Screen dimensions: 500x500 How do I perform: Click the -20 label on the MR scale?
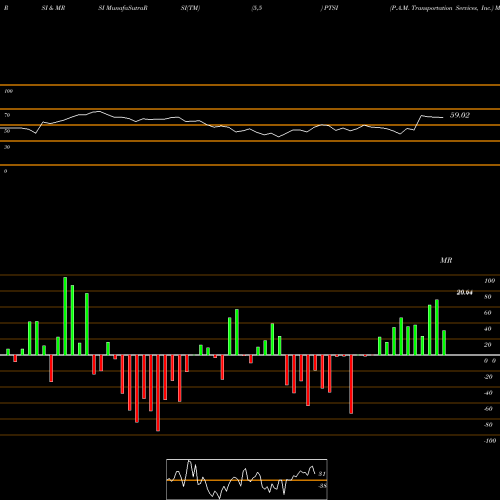488,377
